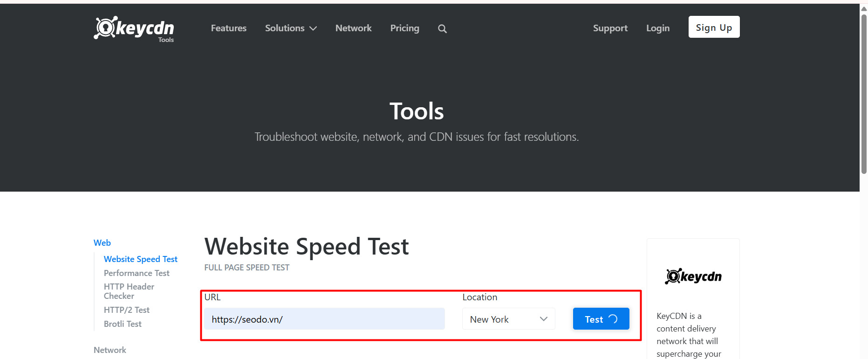
Task: Open the Support link
Action: 610,28
